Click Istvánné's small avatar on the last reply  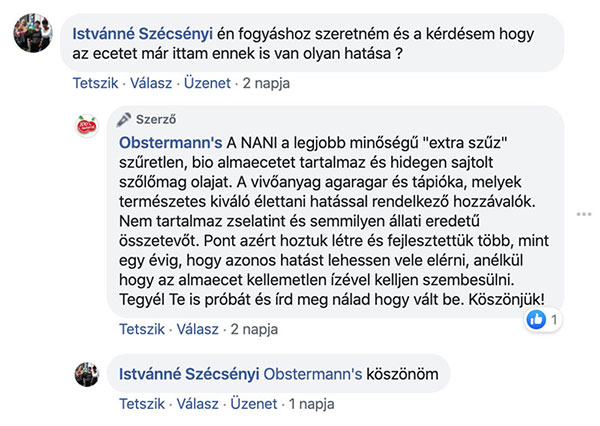point(88,374)
